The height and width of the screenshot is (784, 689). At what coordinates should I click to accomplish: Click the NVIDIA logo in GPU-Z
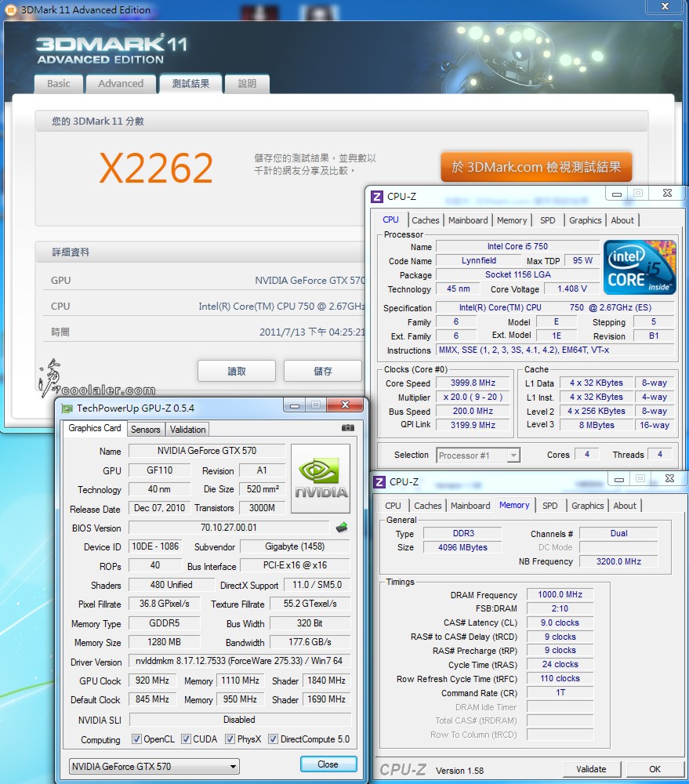click(321, 479)
